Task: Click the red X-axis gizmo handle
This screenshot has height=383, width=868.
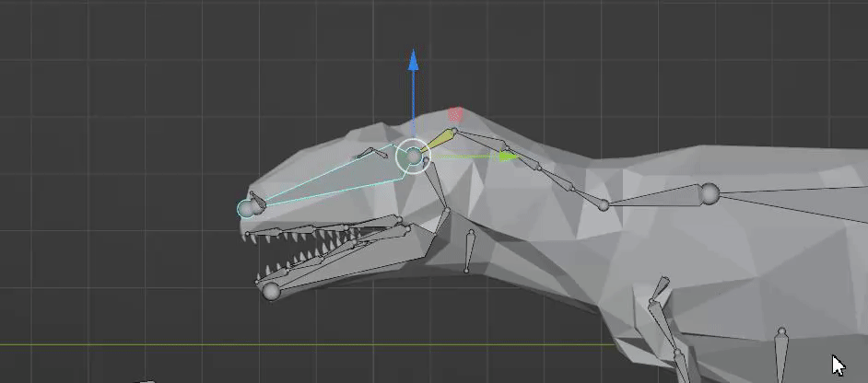Action: pyautogui.click(x=455, y=114)
